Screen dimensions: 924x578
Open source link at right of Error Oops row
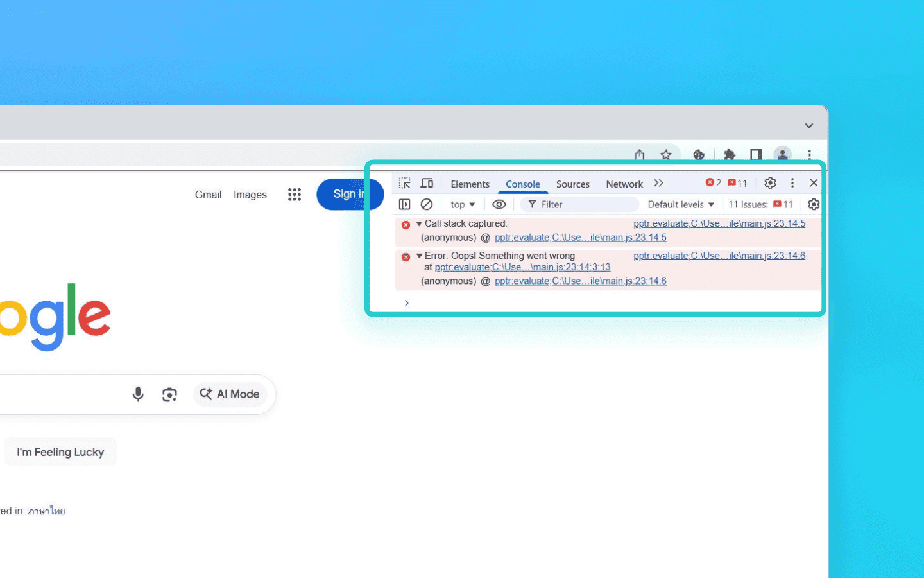719,256
